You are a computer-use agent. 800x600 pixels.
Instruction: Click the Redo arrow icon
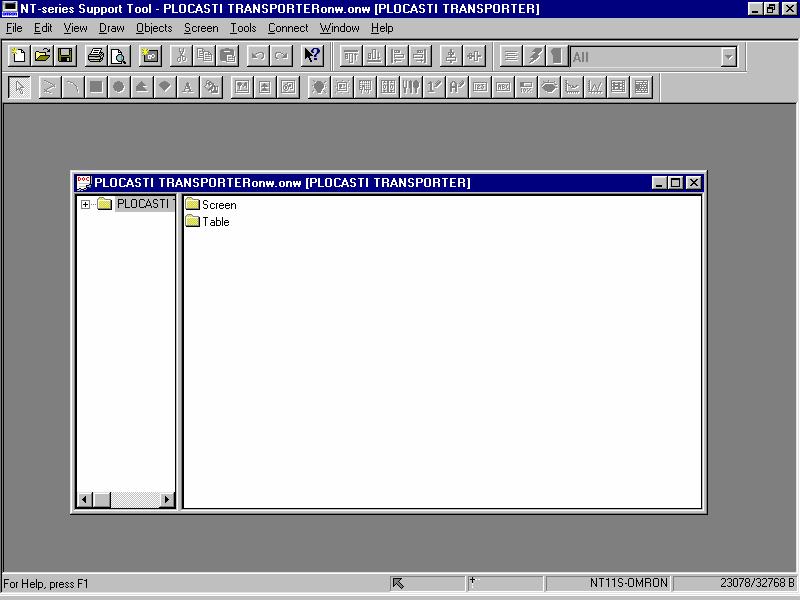(281, 56)
